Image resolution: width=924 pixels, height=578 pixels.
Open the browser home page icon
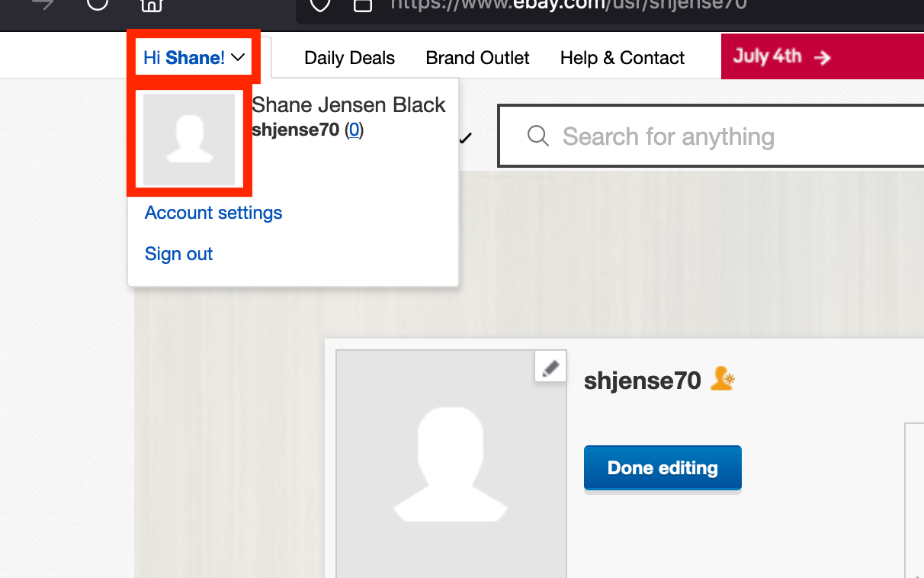pos(151,5)
